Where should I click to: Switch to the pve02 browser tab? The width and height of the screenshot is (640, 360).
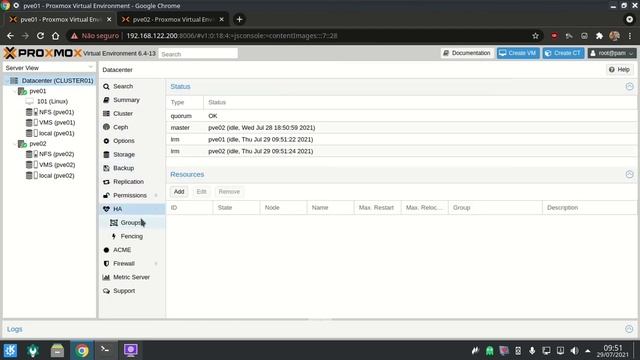point(173,19)
